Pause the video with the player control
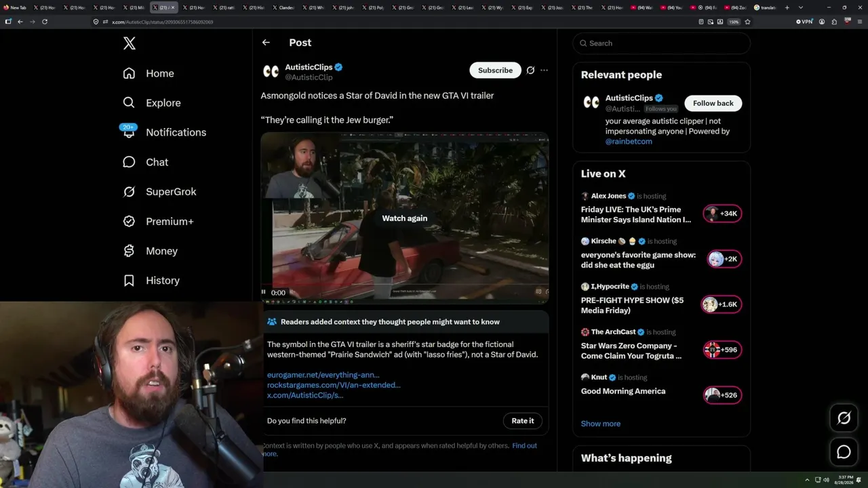The width and height of the screenshot is (868, 488). click(264, 293)
